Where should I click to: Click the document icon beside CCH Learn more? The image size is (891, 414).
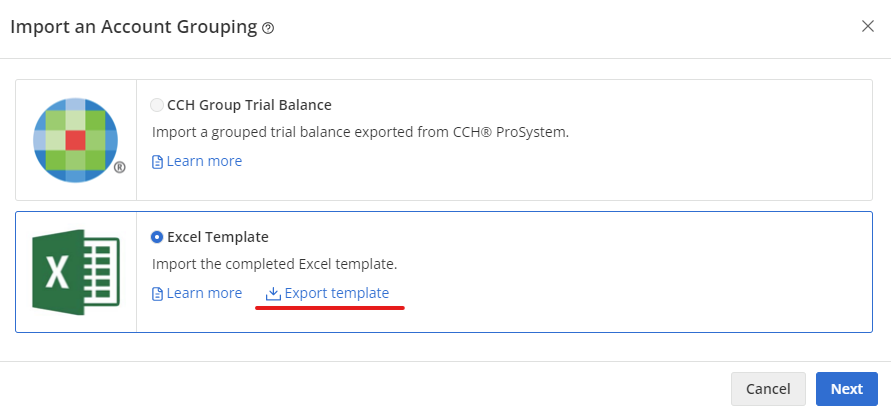(157, 162)
